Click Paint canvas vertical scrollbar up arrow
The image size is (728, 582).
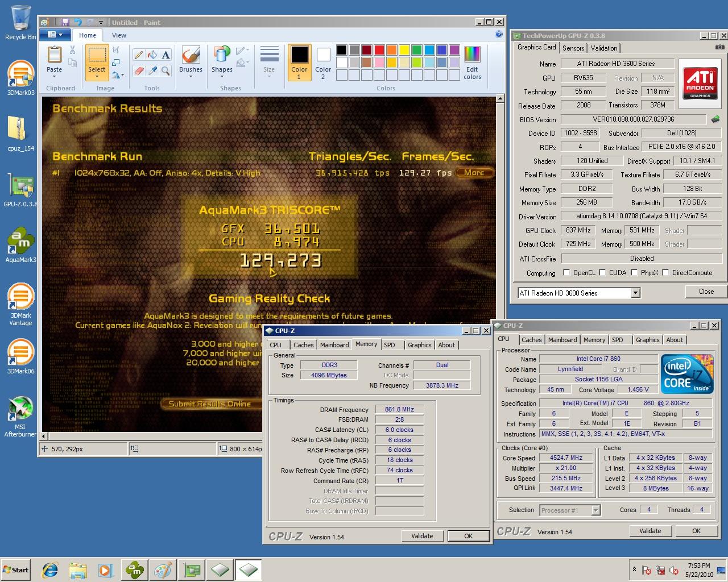point(500,99)
